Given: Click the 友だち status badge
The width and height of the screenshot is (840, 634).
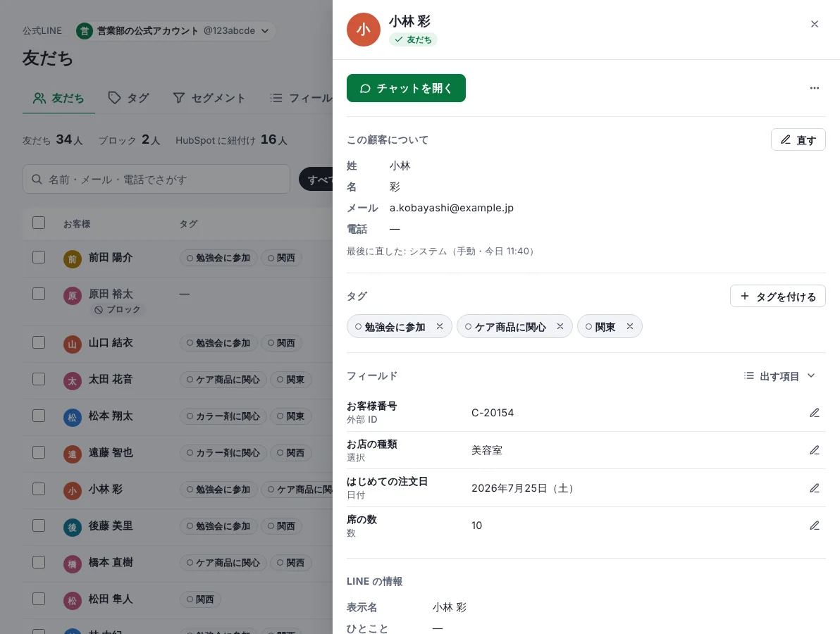Looking at the screenshot, I should click(x=413, y=39).
